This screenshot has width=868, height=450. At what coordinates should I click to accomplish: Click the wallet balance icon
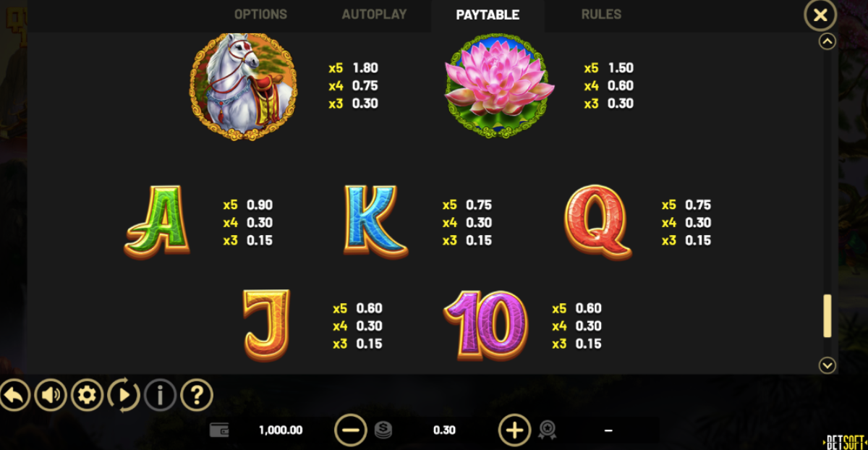[219, 430]
